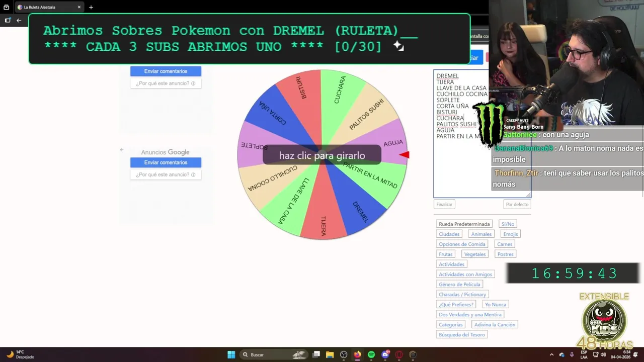This screenshot has width=644, height=362.
Task: Click the blue DREMEL wheel segment
Action: [x=360, y=211]
